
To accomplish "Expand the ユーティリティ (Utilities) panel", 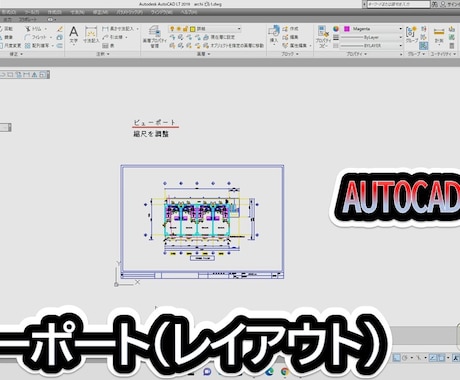I will coord(443,54).
